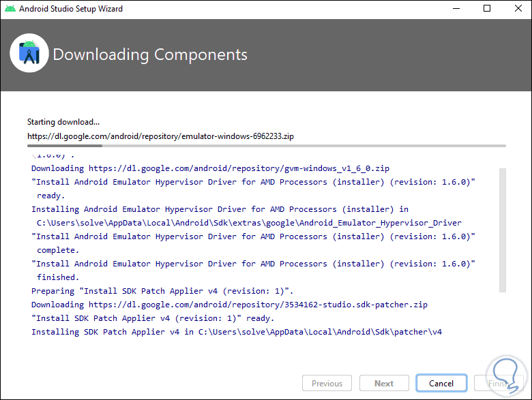Viewport: 532px width, 400px height.
Task: Close the Android Studio Setup Wizard
Action: click(x=517, y=9)
